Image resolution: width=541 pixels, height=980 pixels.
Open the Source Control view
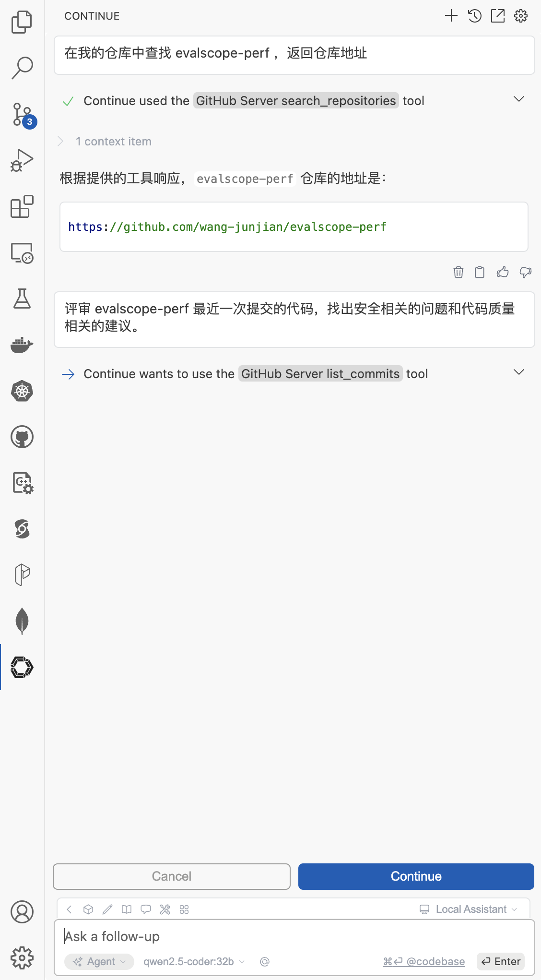click(x=22, y=115)
